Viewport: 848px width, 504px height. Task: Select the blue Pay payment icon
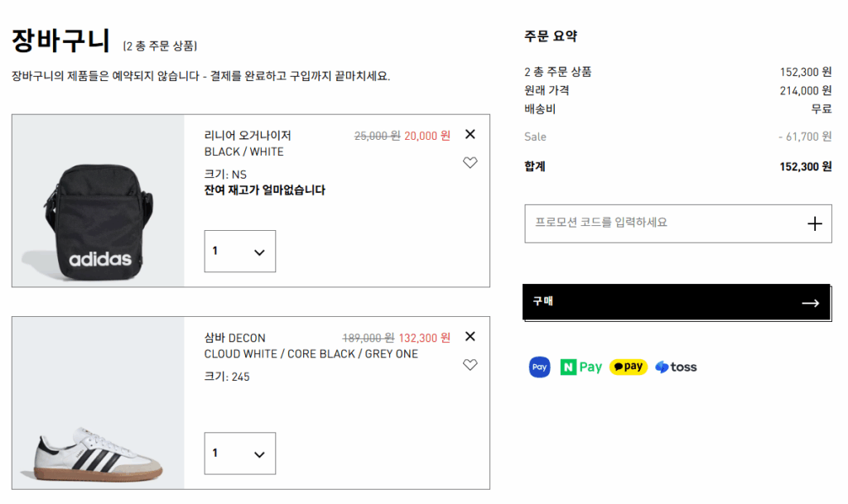(538, 367)
